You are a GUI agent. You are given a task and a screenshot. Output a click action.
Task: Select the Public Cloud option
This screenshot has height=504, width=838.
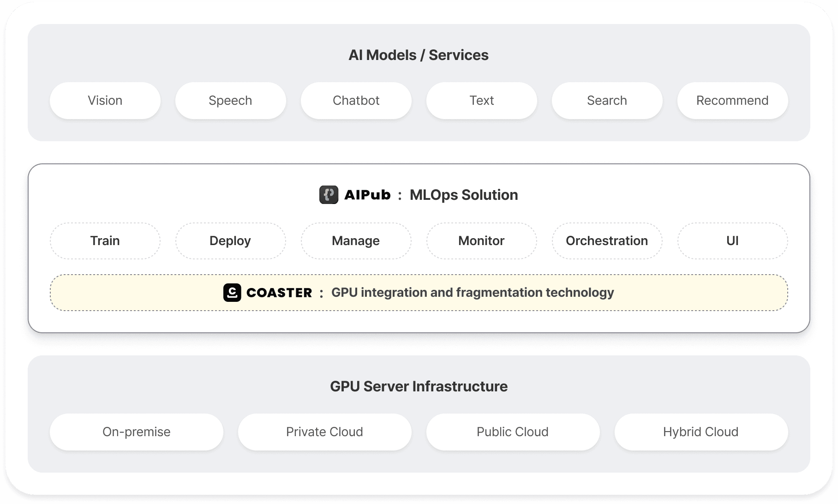tap(512, 432)
